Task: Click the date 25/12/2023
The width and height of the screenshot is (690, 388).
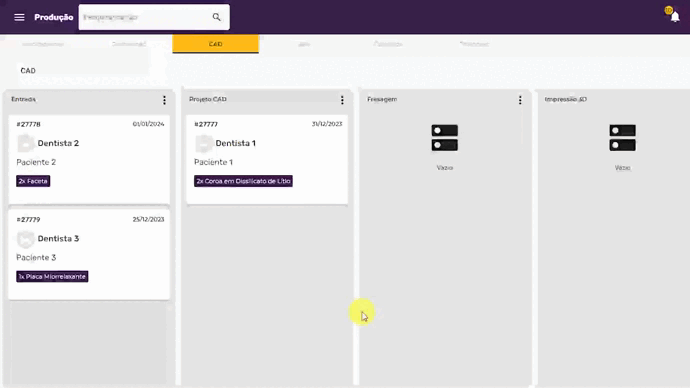Action: [148, 219]
